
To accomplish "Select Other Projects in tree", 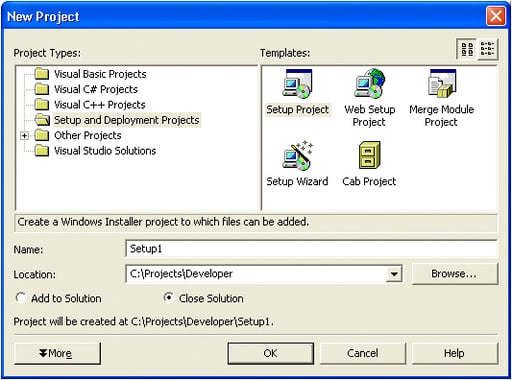I will coord(88,135).
